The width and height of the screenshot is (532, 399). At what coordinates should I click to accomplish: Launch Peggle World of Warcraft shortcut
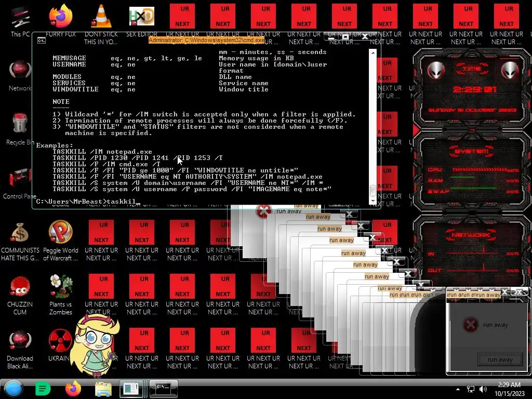[60, 241]
